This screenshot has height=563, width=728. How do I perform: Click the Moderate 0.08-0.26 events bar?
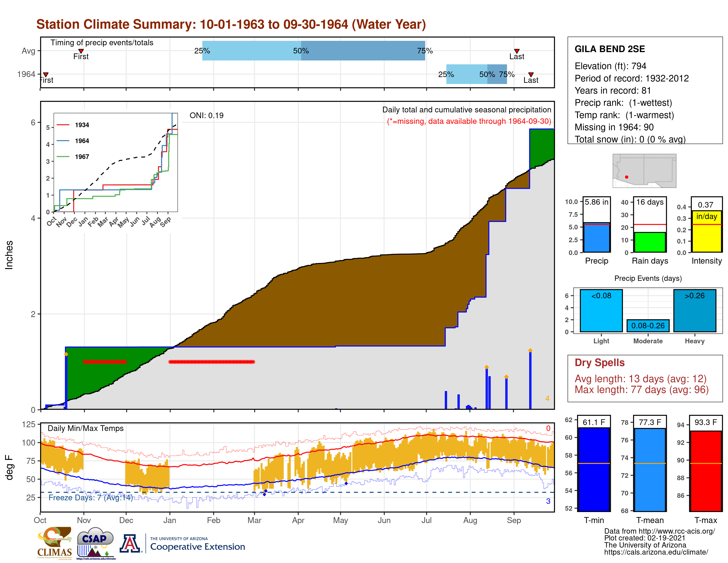click(648, 325)
